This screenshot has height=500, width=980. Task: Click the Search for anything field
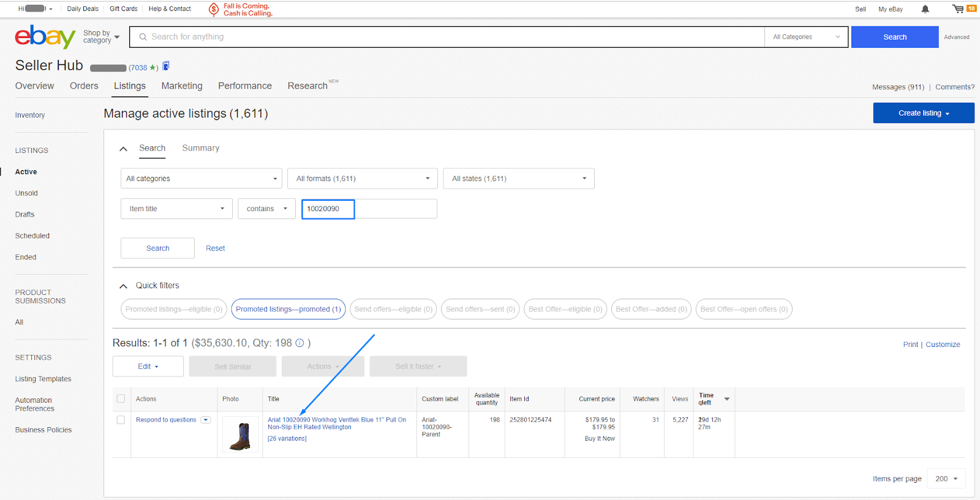click(x=447, y=37)
